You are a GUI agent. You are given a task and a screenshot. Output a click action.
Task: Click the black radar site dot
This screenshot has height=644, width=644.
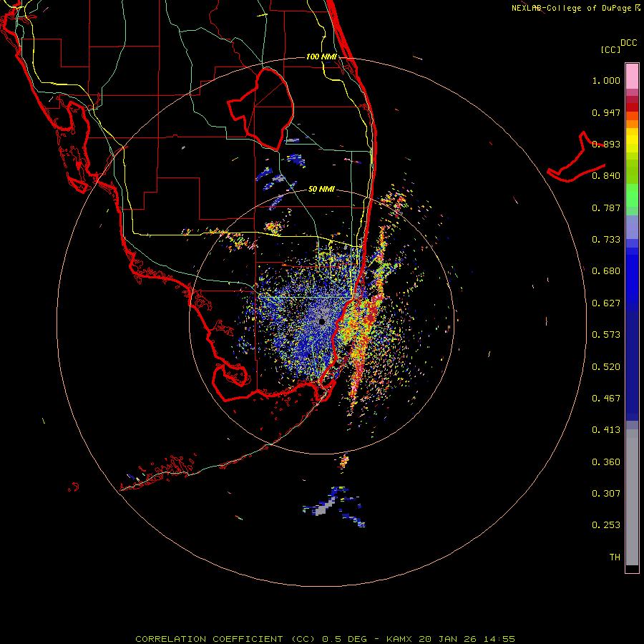coord(322,321)
